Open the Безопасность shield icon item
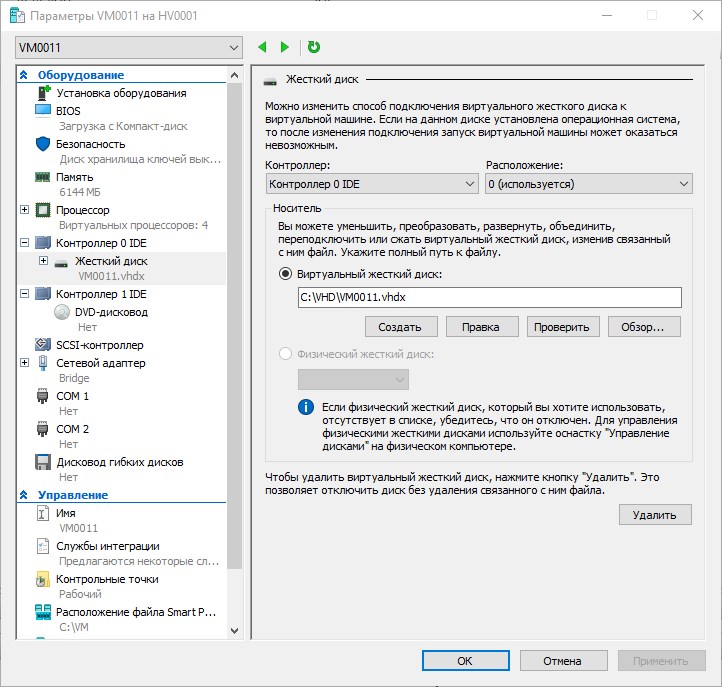 pyautogui.click(x=43, y=143)
